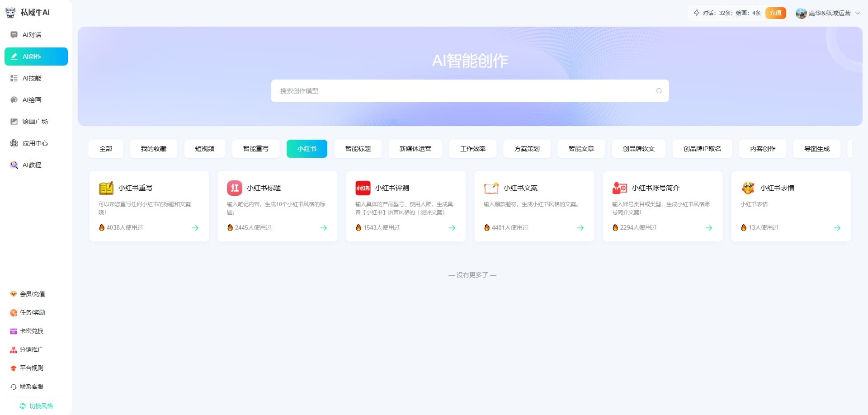The height and width of the screenshot is (415, 868).
Task: Click the 任务/奖励 icon
Action: tap(14, 312)
